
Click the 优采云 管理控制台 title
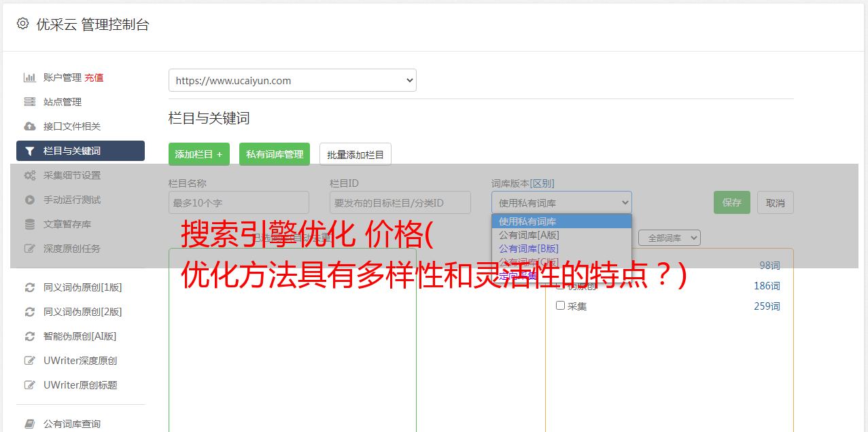92,24
